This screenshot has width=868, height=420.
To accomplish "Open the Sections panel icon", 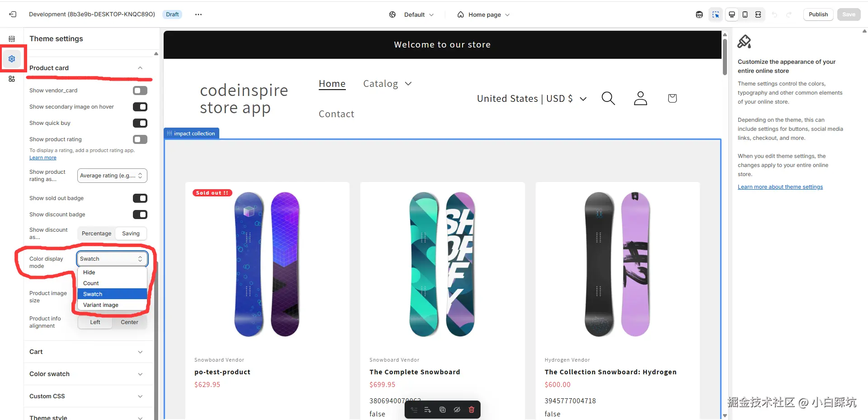I will 12,39.
